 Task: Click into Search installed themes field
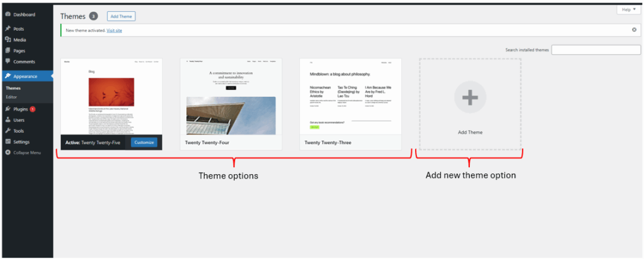[x=596, y=50]
